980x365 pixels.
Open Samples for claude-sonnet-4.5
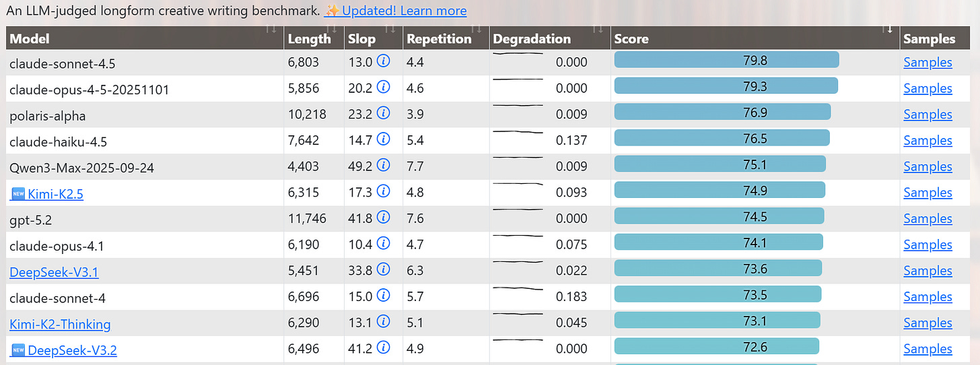(928, 63)
